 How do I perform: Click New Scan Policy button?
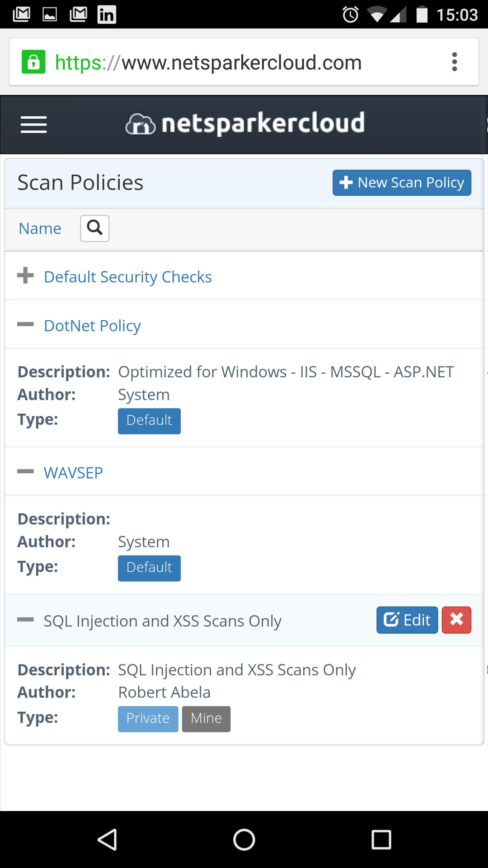[x=402, y=183]
